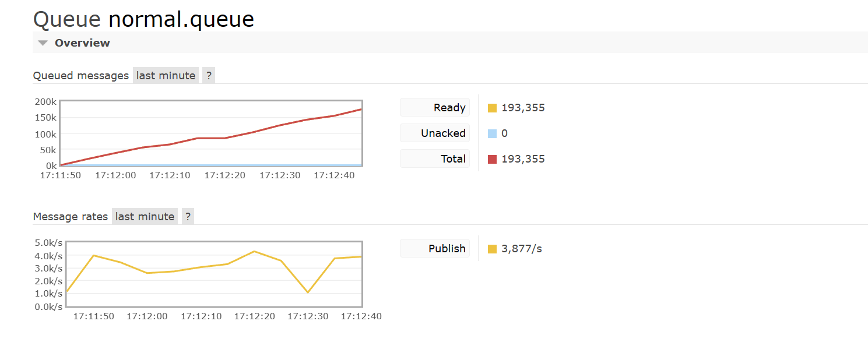Click the Ready count value 193,355

click(x=523, y=108)
